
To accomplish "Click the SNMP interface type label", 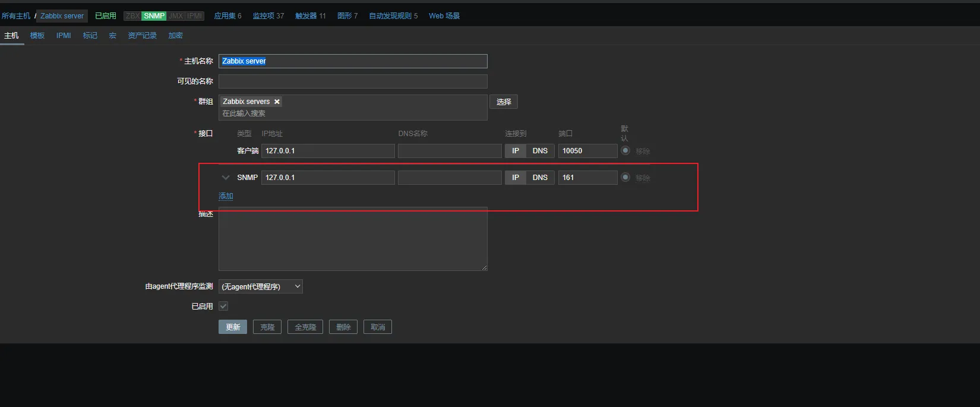I will pyautogui.click(x=247, y=178).
